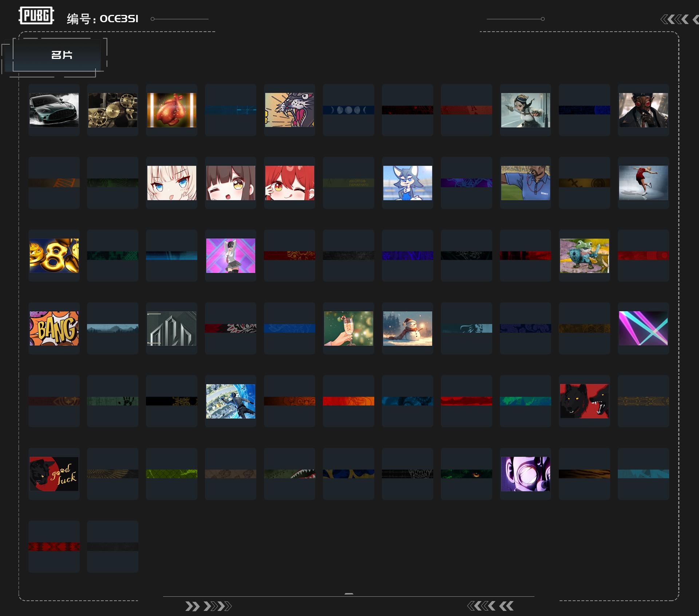Select the red-haired winking anime girl card

289,183
